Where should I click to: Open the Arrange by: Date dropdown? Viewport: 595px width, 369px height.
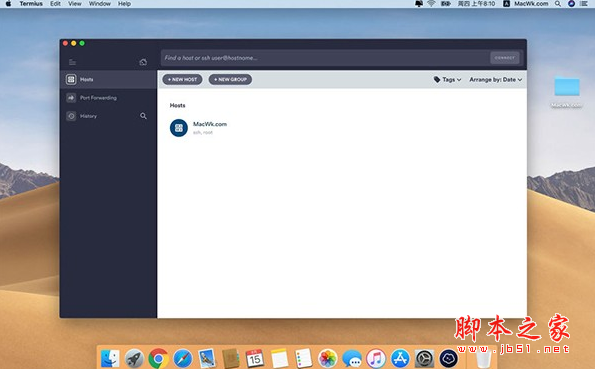point(496,79)
